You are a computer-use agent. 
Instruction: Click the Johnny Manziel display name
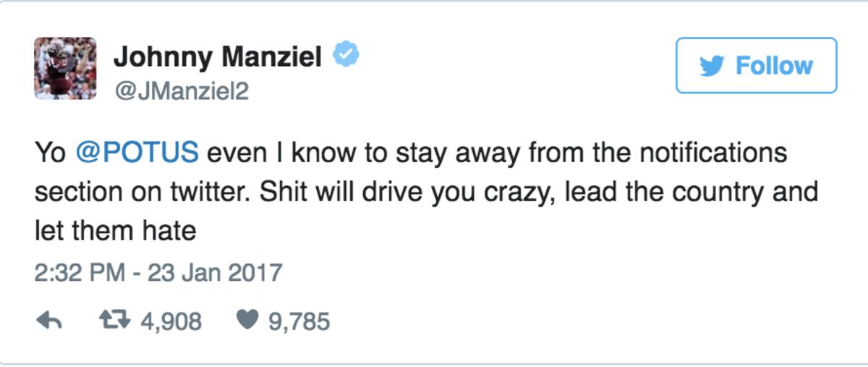coord(218,56)
